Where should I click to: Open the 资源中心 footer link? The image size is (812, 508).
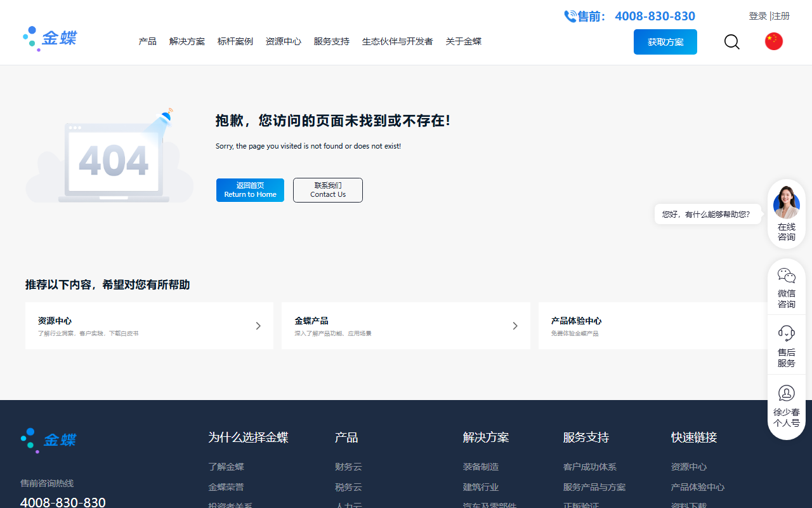coord(689,467)
